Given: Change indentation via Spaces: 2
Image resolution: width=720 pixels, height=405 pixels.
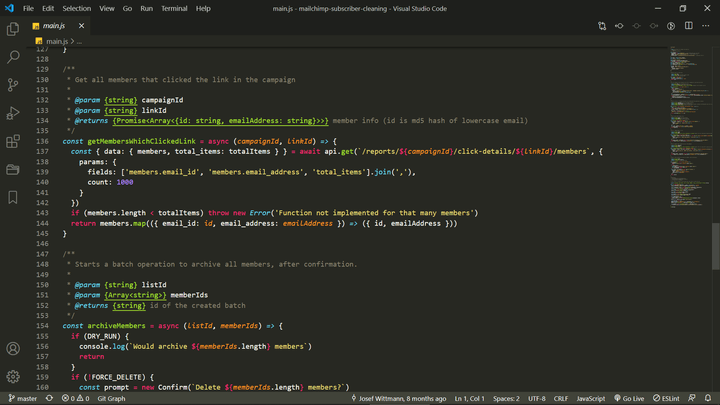Looking at the screenshot, I should [506, 399].
